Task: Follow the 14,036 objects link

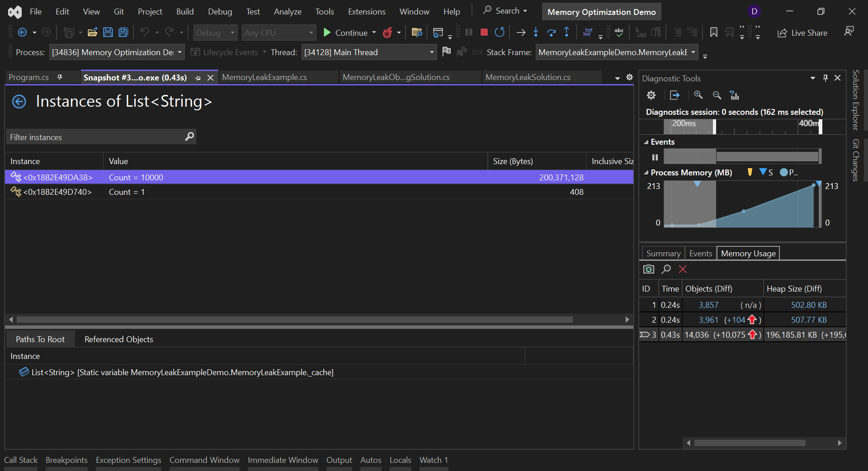Action: coord(697,334)
